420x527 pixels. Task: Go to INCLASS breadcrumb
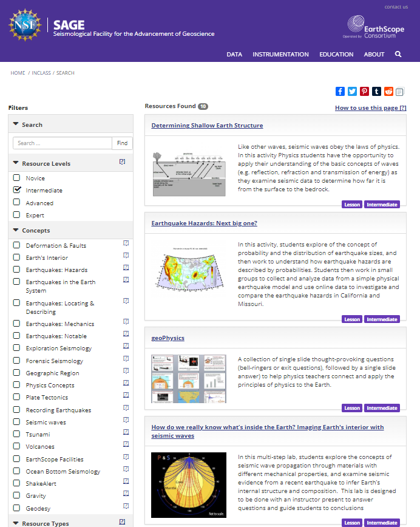pos(41,73)
